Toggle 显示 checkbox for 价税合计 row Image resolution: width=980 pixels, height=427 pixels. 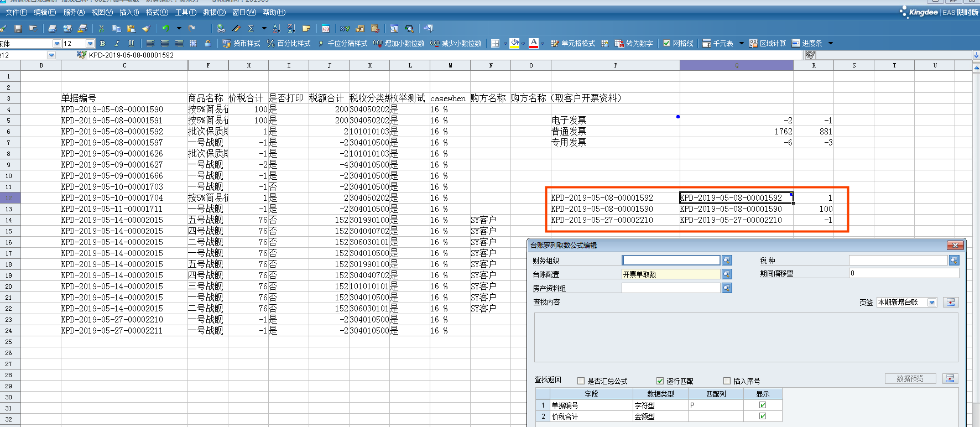pos(763,416)
